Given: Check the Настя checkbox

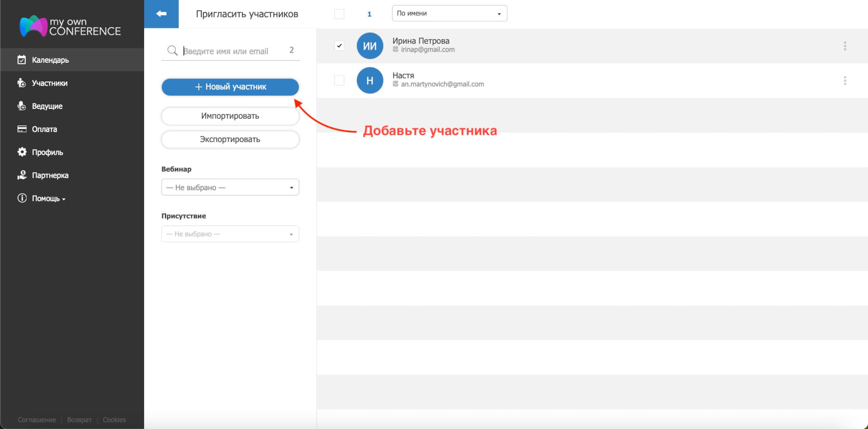Looking at the screenshot, I should 339,80.
